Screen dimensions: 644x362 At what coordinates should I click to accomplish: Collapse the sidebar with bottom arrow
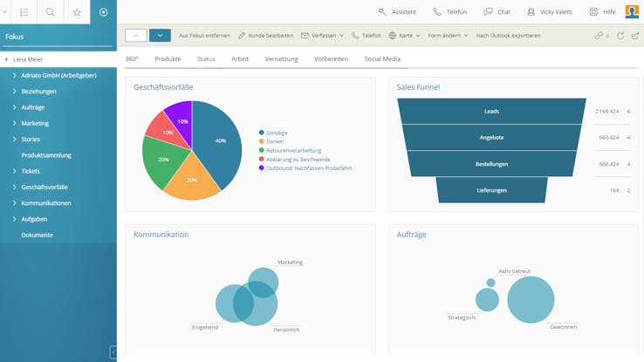point(113,352)
